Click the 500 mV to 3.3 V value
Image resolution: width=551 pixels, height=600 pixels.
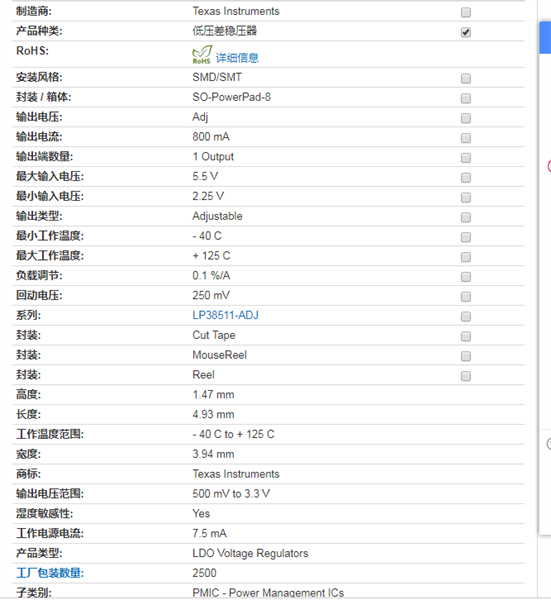(x=231, y=494)
